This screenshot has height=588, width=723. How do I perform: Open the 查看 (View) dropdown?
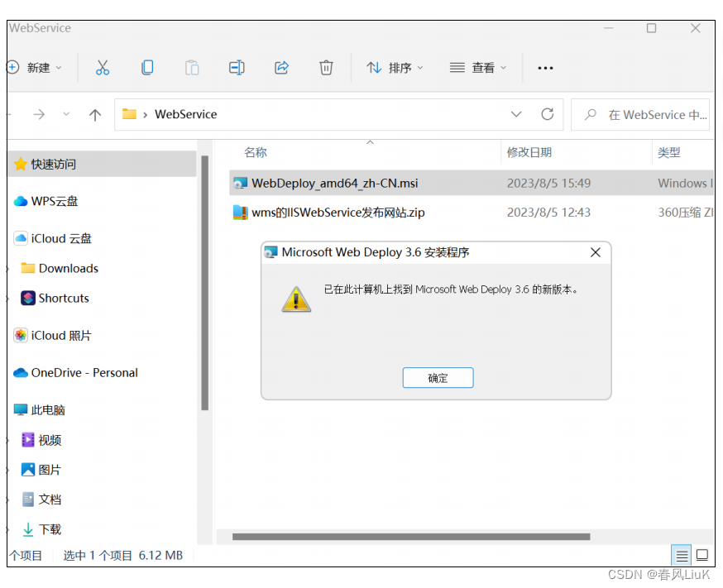pyautogui.click(x=478, y=68)
